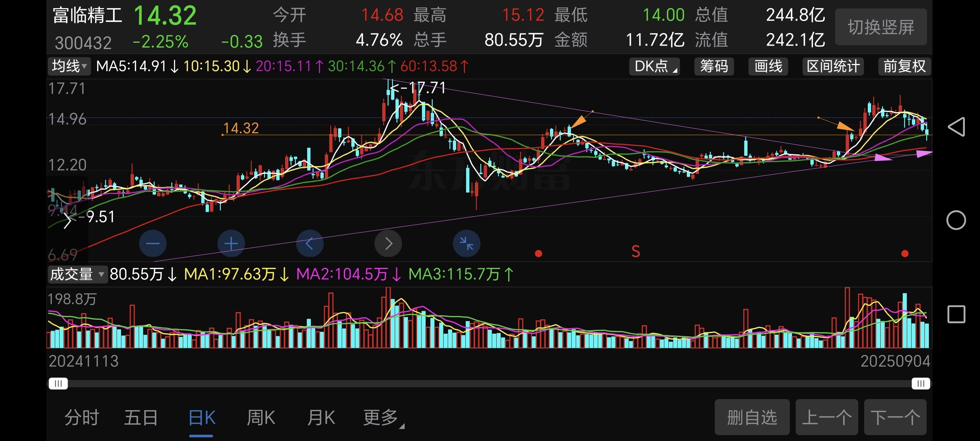Expand the 更多 period menu
This screenshot has height=441, width=980.
click(x=383, y=417)
